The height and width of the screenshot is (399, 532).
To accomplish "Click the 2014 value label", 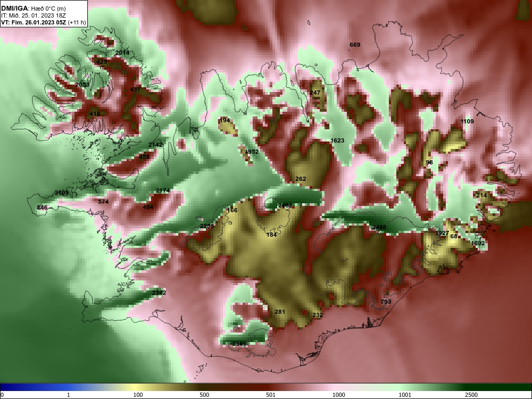I will 122,53.
